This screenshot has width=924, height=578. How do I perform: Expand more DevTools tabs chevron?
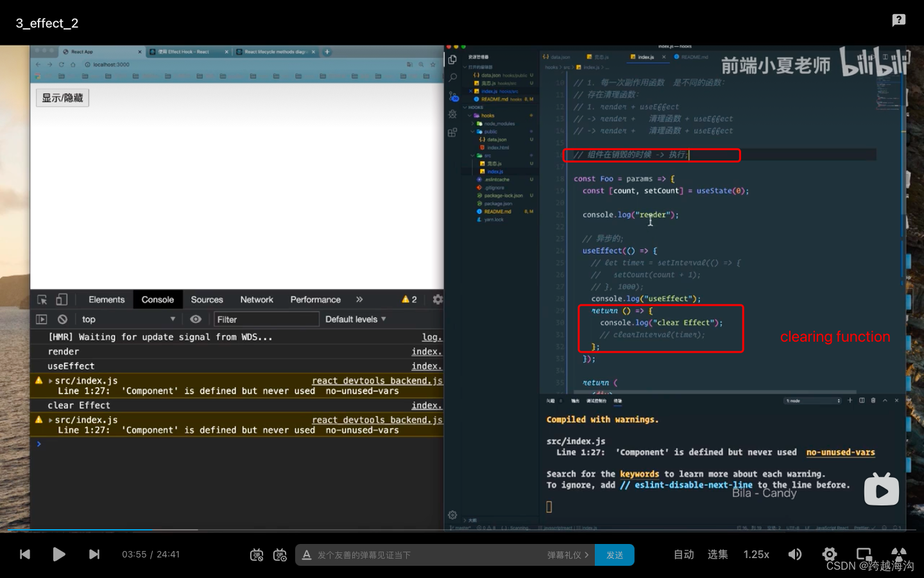[x=359, y=299]
